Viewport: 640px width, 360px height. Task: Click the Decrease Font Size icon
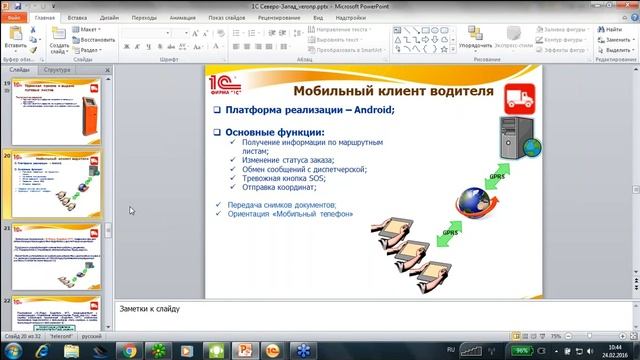(x=205, y=33)
